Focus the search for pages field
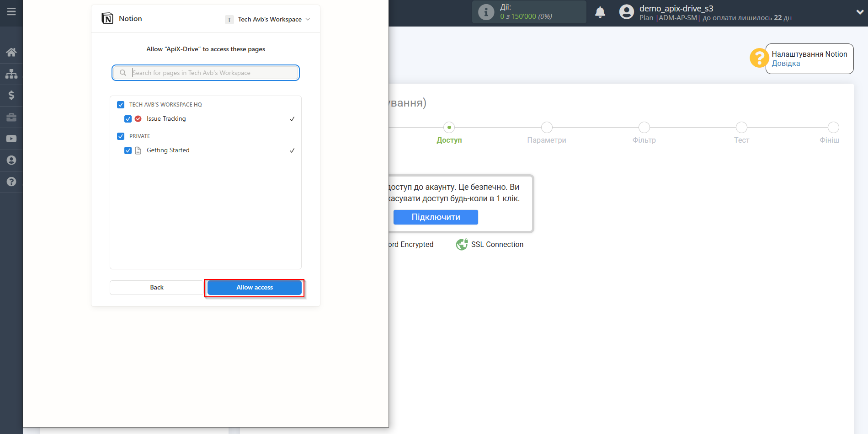 coord(206,73)
